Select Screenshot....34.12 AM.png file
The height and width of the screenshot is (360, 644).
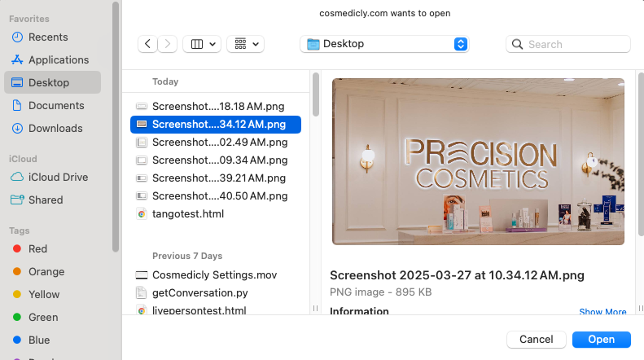click(216, 124)
